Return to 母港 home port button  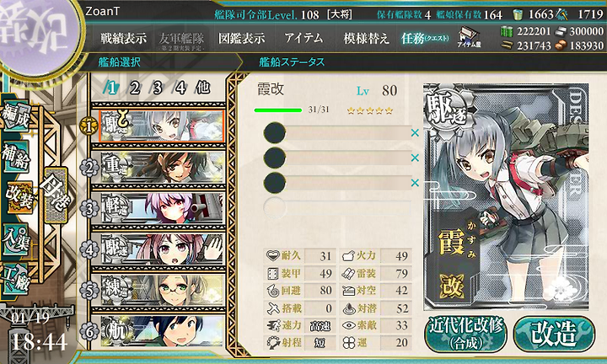click(x=56, y=195)
